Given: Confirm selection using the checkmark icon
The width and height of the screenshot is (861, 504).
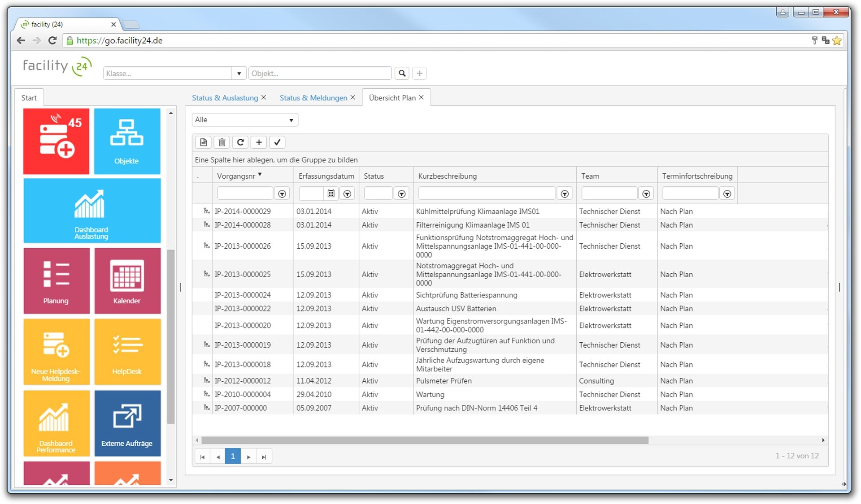Looking at the screenshot, I should (x=277, y=142).
